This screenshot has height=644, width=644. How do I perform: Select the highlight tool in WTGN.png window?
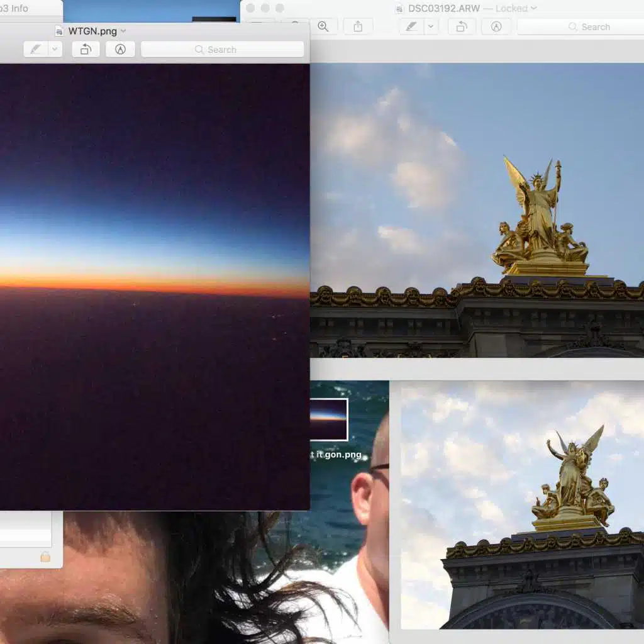(x=35, y=50)
